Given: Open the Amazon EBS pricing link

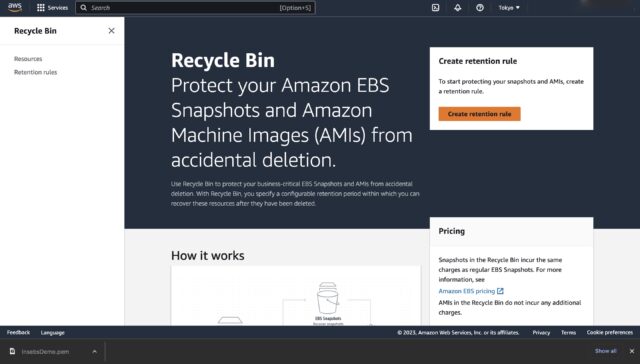Looking at the screenshot, I should coord(467,291).
